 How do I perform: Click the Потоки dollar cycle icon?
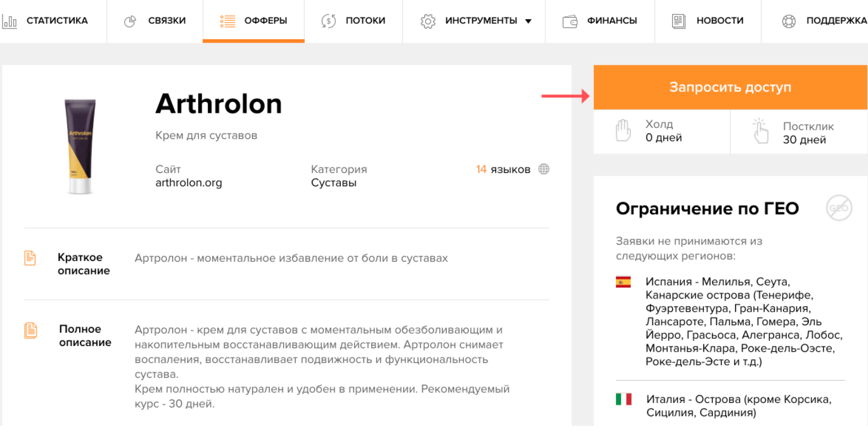click(328, 22)
